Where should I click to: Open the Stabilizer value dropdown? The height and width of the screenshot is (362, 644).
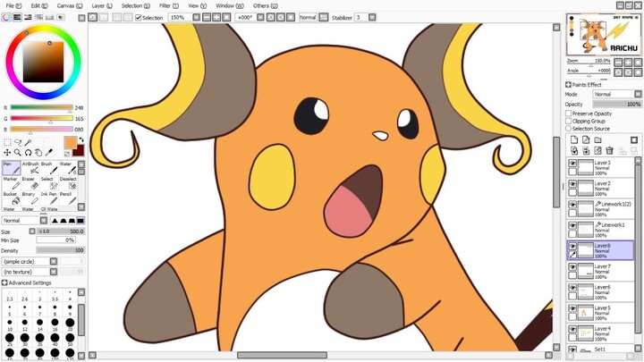point(372,17)
